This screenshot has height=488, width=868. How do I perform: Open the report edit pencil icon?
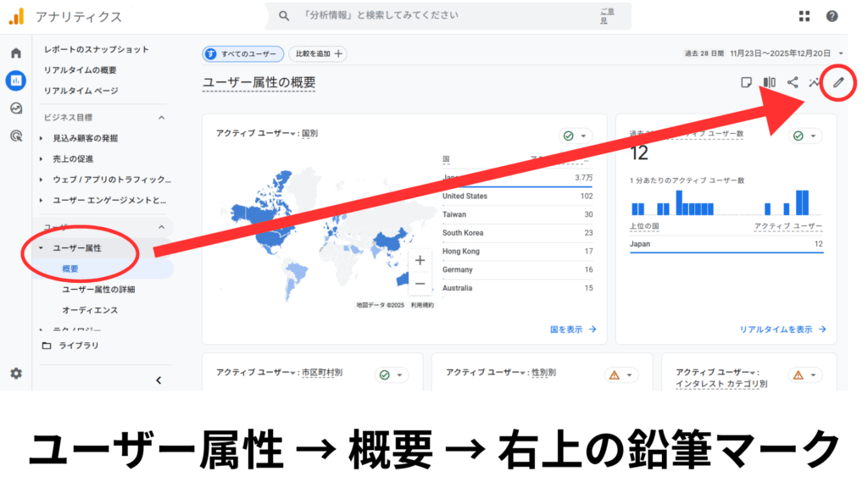coord(837,83)
